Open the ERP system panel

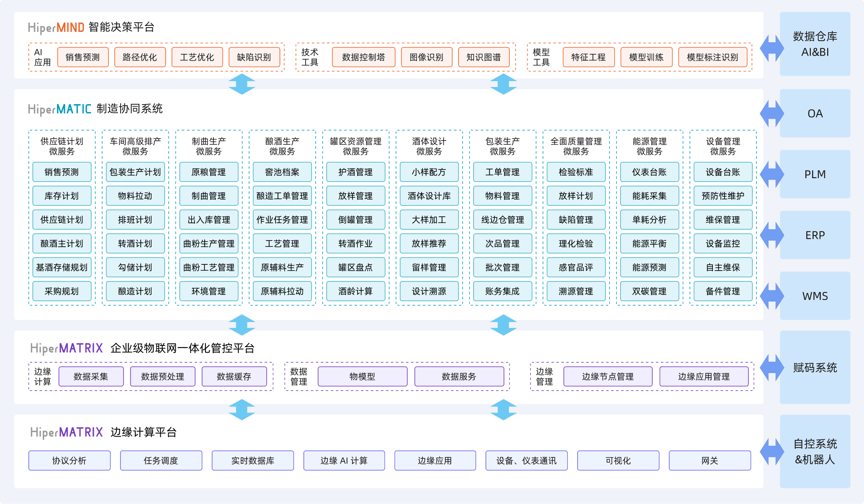click(x=815, y=235)
